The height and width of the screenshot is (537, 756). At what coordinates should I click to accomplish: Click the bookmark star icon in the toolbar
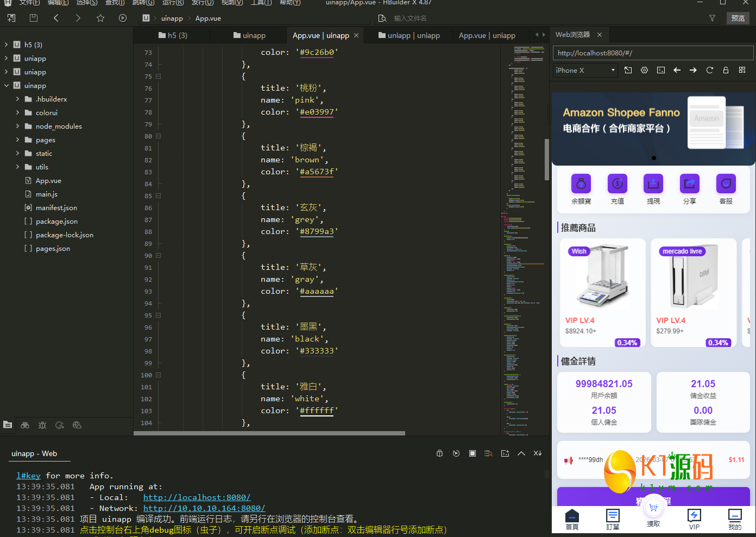click(100, 18)
